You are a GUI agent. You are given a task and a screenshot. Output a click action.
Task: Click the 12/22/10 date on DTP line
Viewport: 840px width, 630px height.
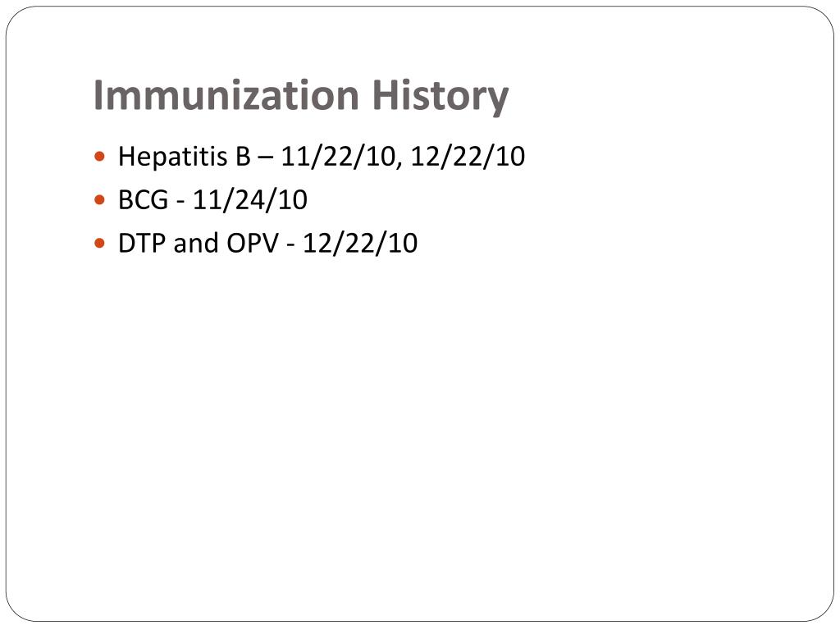coord(361,243)
